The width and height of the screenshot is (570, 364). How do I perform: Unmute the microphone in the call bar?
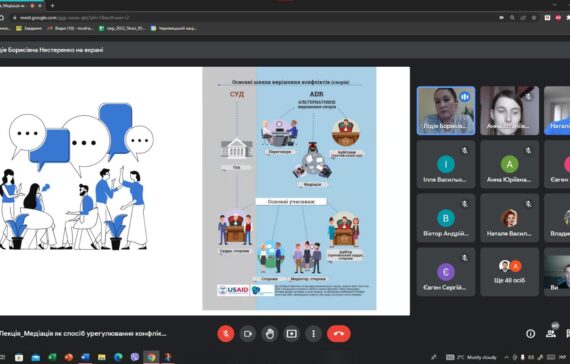tap(226, 333)
